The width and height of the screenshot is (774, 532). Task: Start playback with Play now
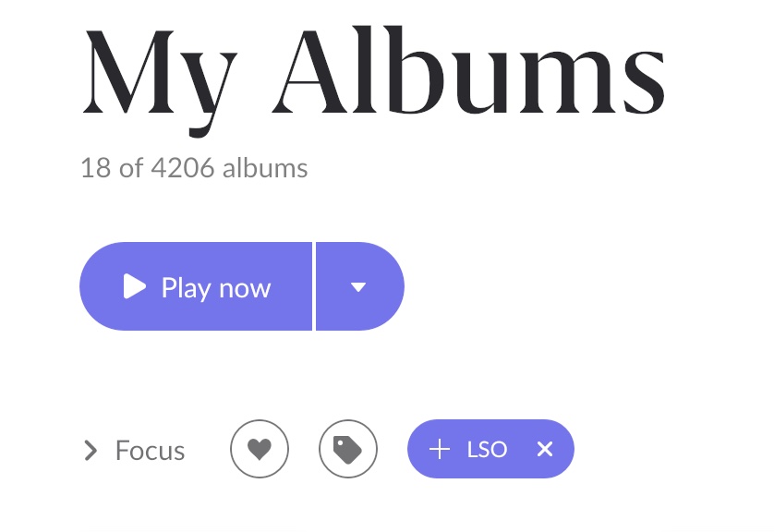click(x=196, y=286)
